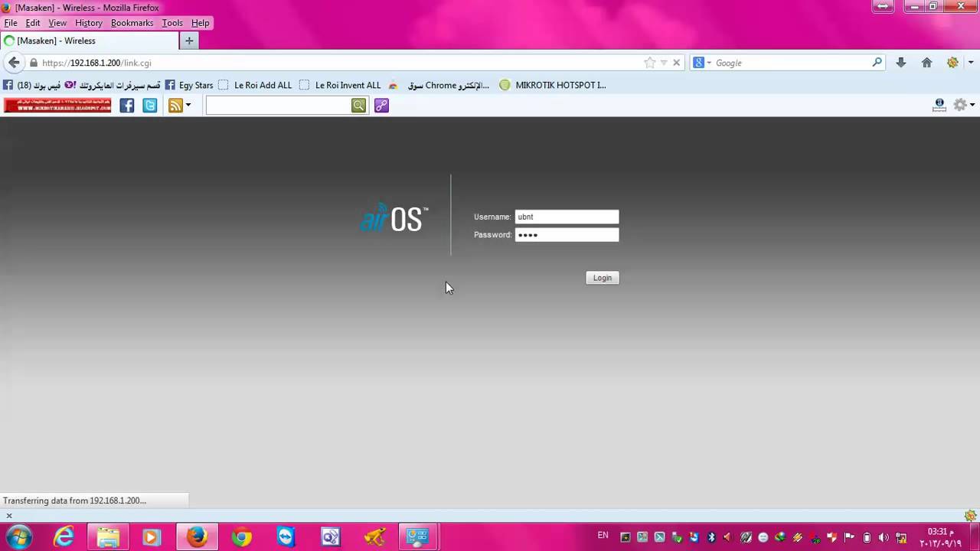
Task: Open the Edit menu
Action: point(33,23)
